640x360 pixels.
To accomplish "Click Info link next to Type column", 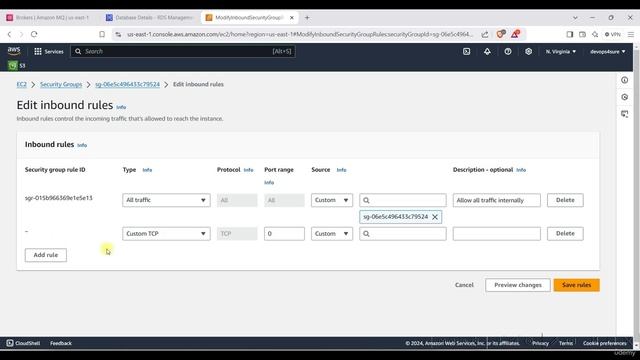I will tap(147, 170).
